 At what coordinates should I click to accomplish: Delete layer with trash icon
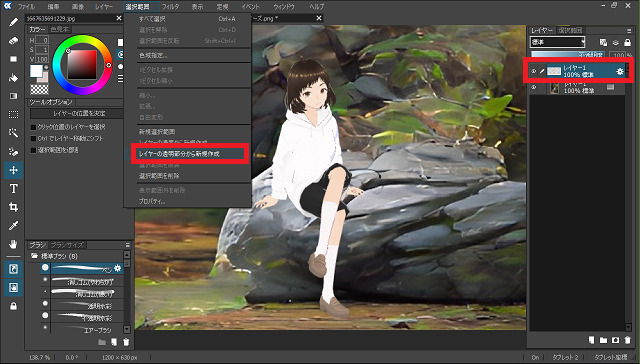pos(627,340)
